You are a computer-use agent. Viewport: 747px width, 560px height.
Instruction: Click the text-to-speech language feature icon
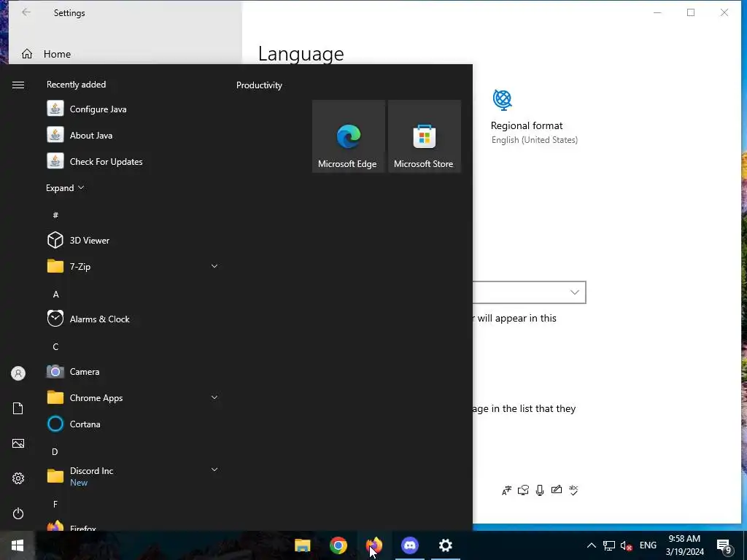pyautogui.click(x=523, y=490)
